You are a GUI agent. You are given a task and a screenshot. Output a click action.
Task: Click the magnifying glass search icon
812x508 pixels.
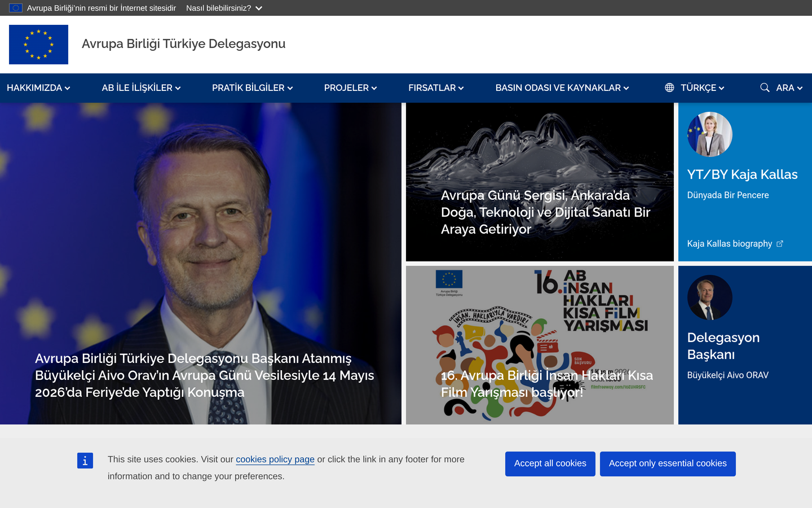click(x=765, y=87)
